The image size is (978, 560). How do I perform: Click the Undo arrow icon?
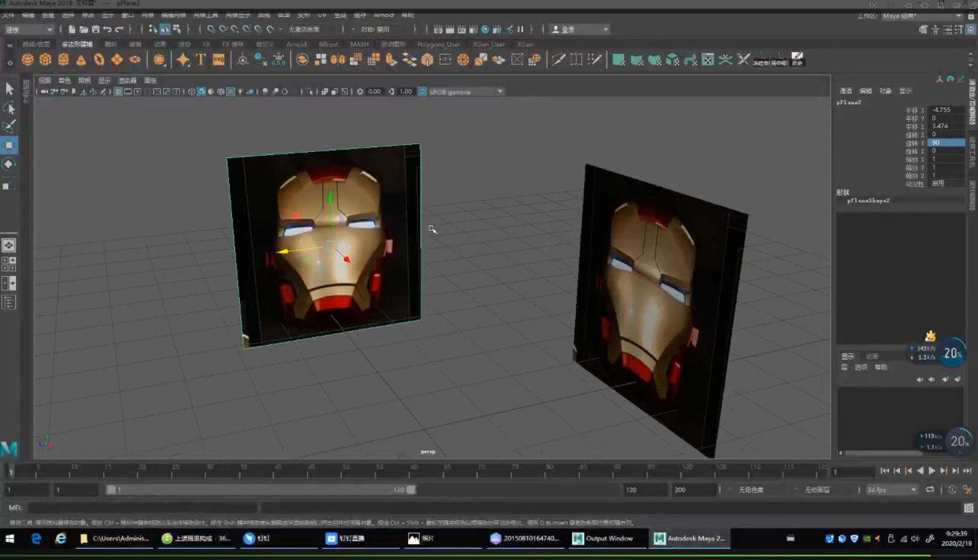point(107,29)
